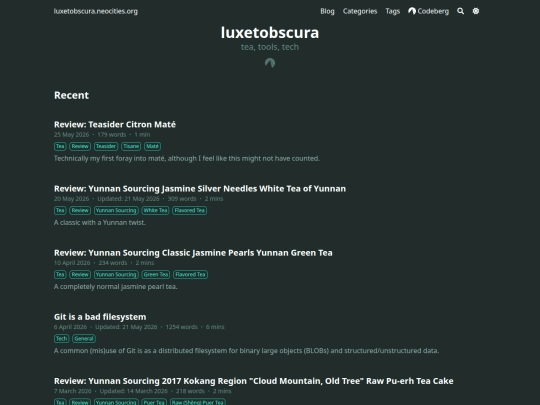The width and height of the screenshot is (540, 405).
Task: Select Flavored Tea tag under Silver Needles review
Action: tap(189, 210)
